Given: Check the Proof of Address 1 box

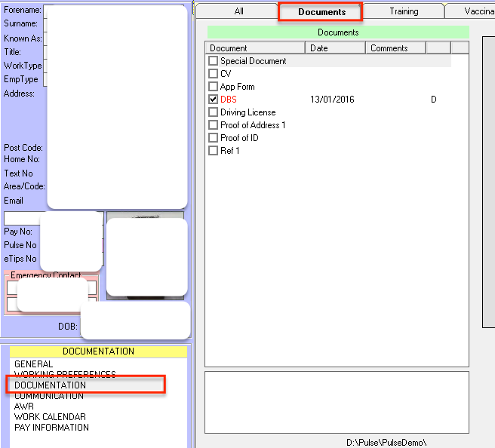Looking at the screenshot, I should (x=214, y=125).
